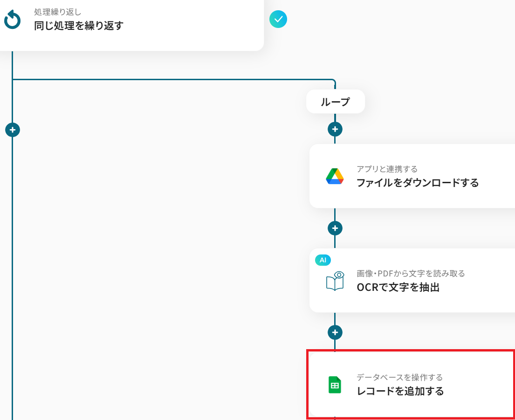Click データベースを操作する subtitle text

[400, 377]
